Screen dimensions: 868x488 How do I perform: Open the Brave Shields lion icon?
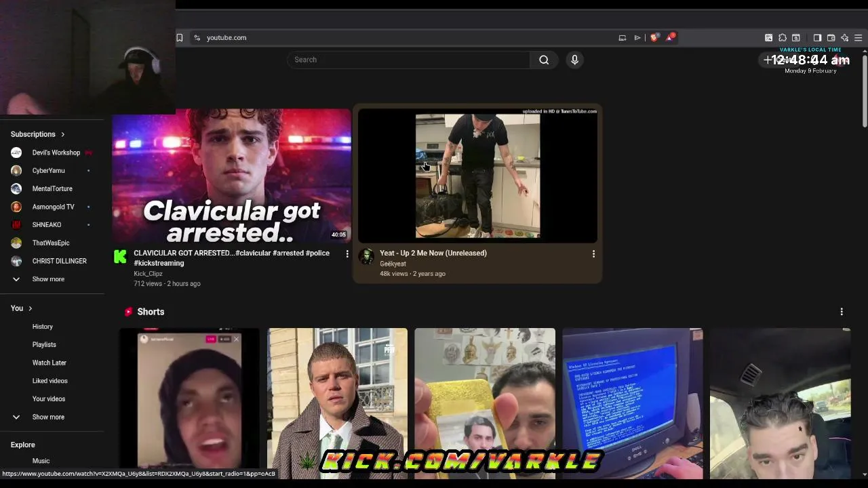(x=654, y=38)
